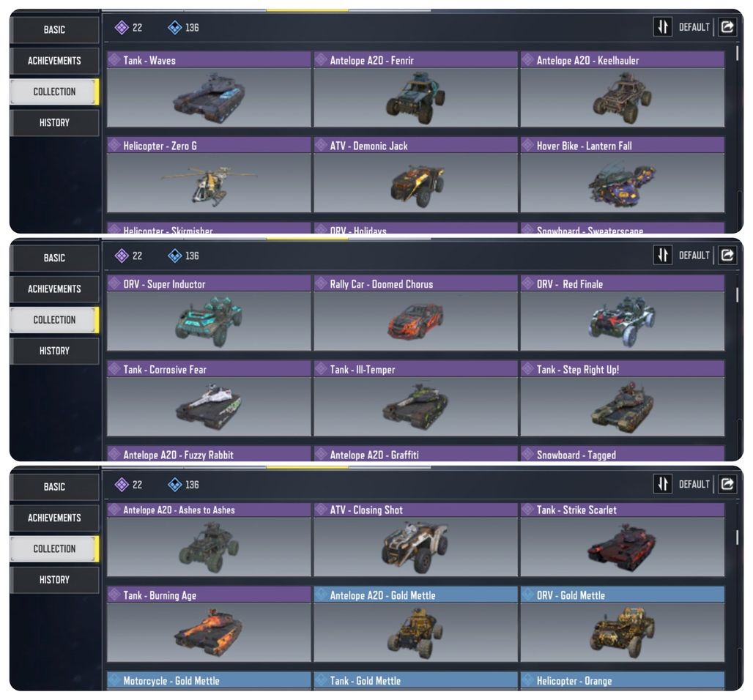
Task: Click the scrollbar handle in top panel list
Action: pos(737,53)
